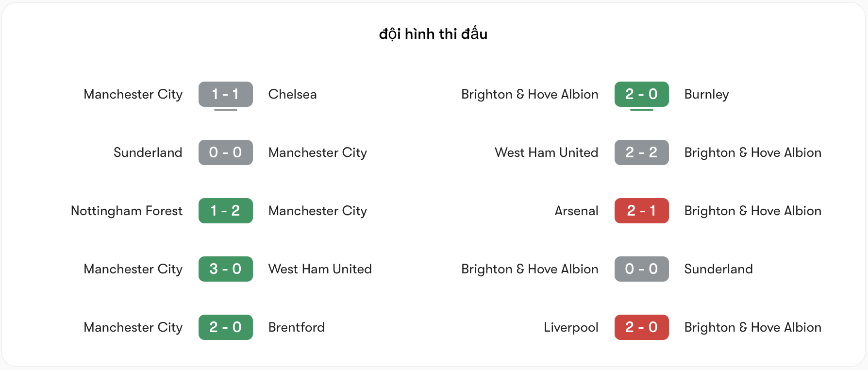Open the Liverpool team page
868x370 pixels.
coord(571,327)
